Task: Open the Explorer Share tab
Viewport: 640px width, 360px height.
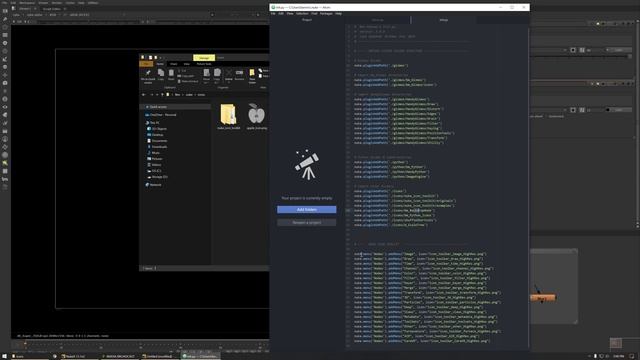Action: [x=173, y=64]
